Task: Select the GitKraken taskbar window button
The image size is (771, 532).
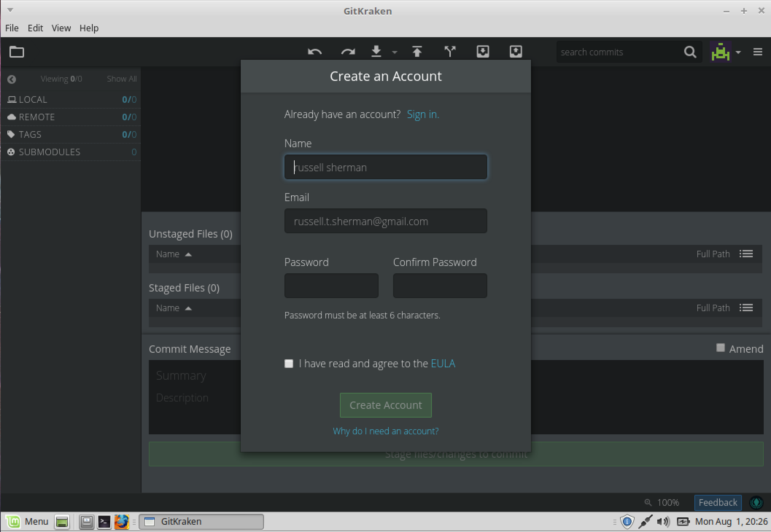Action: click(x=201, y=521)
